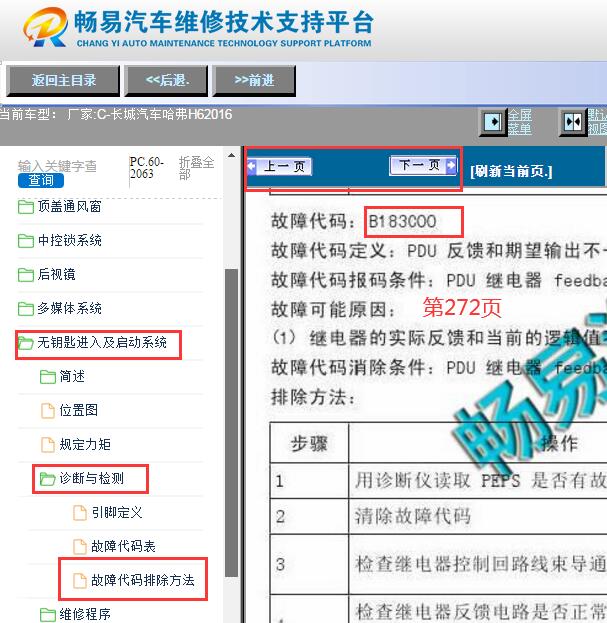
Task: Collapse all tree nodes with 折叠全部
Action: 196,168
